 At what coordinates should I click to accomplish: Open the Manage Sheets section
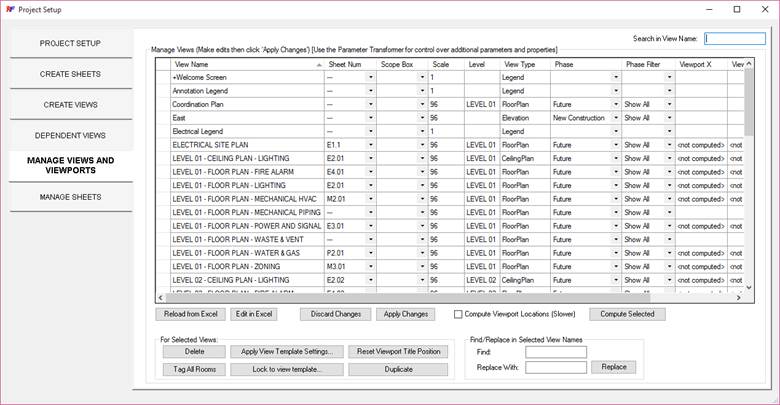click(70, 197)
